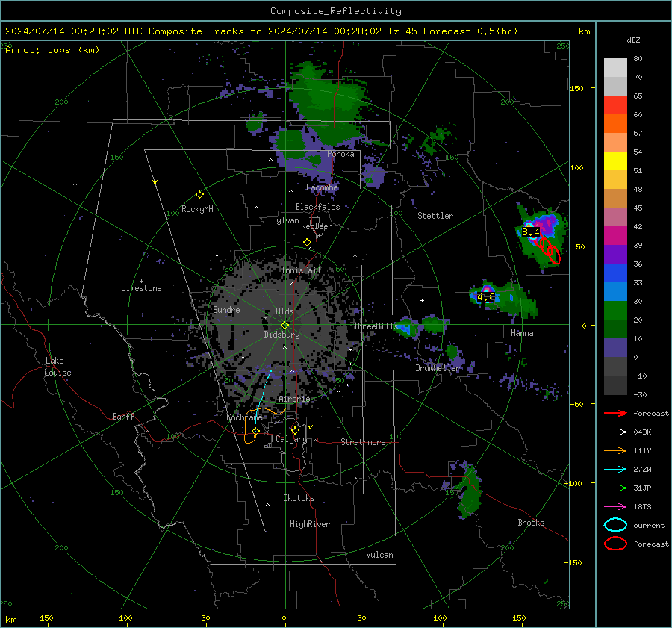The width and height of the screenshot is (672, 628).
Task: Click the RockyMH label
Action: pos(197,209)
